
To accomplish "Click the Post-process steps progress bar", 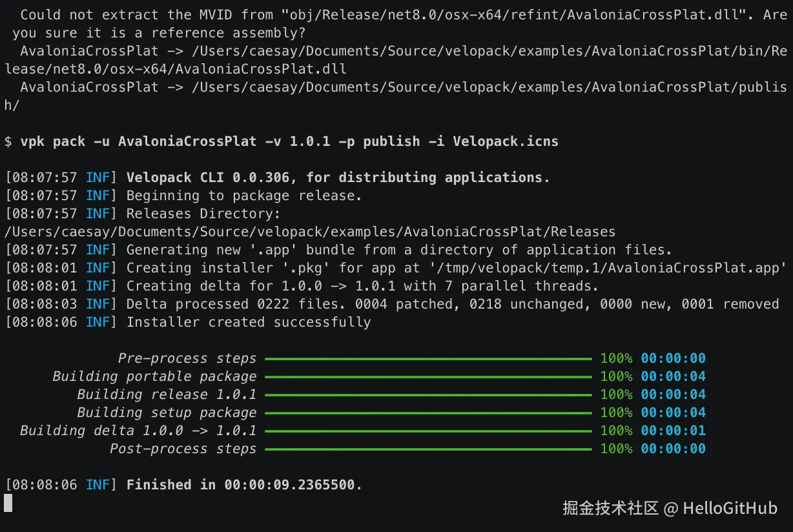I will [x=427, y=449].
